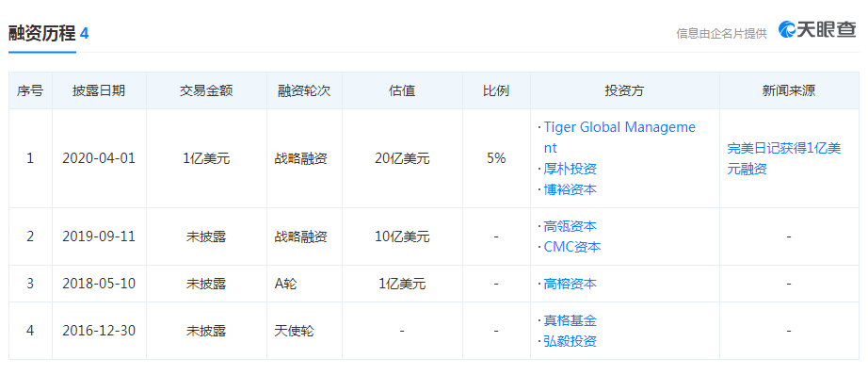
Task: Click the financing count number 4
Action: click(84, 33)
